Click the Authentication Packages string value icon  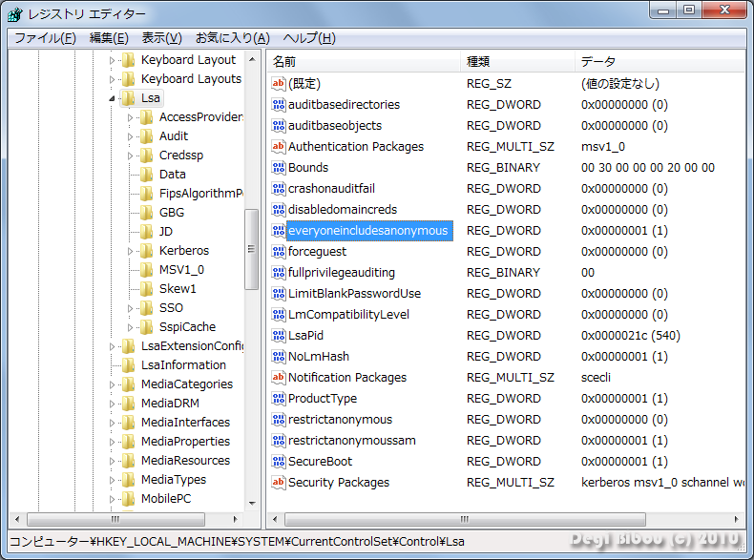point(279,147)
